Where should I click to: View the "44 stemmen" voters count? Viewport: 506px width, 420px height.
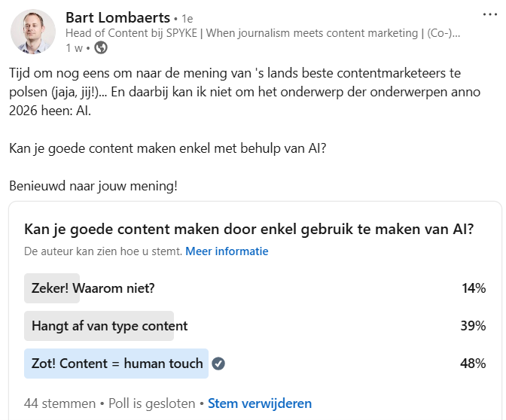point(59,403)
